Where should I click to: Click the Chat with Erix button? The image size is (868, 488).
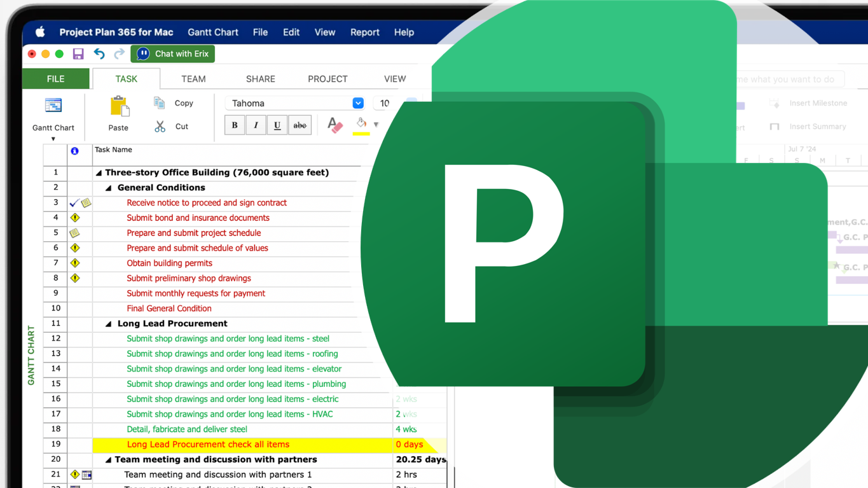click(173, 54)
